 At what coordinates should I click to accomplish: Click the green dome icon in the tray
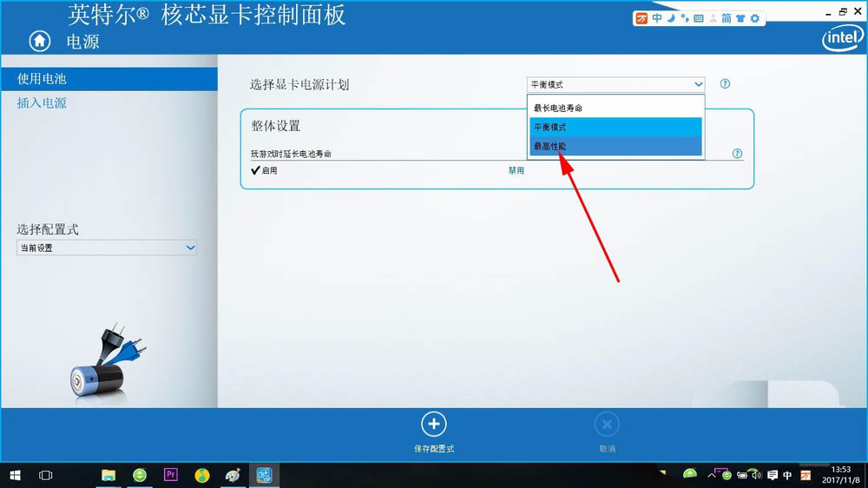point(690,473)
